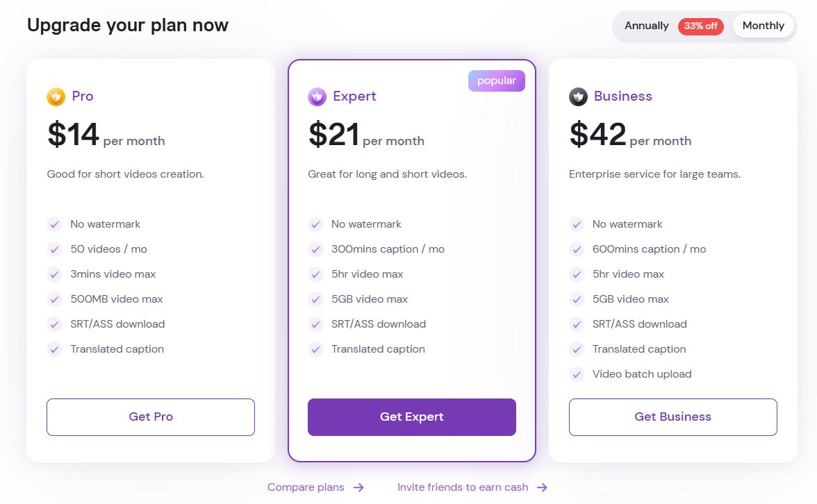Click the arrow next to Compare plans
Viewport: 817px width, 504px height.
pyautogui.click(x=358, y=487)
